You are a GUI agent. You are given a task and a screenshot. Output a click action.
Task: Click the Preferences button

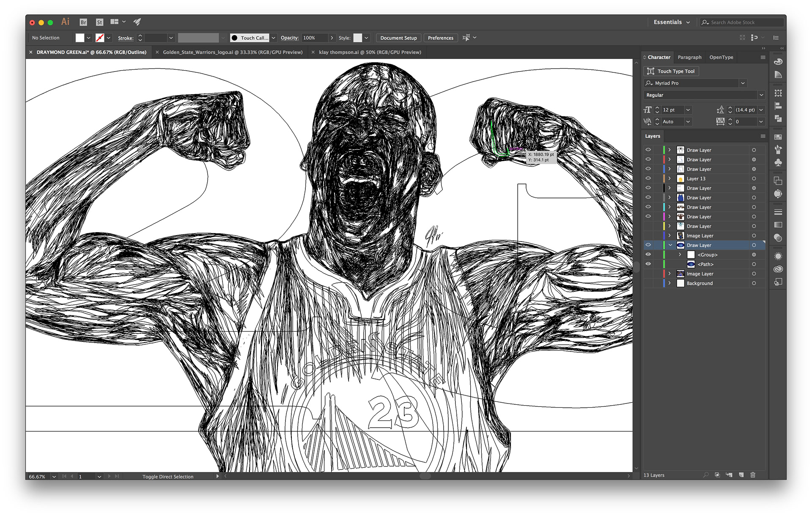coord(440,38)
